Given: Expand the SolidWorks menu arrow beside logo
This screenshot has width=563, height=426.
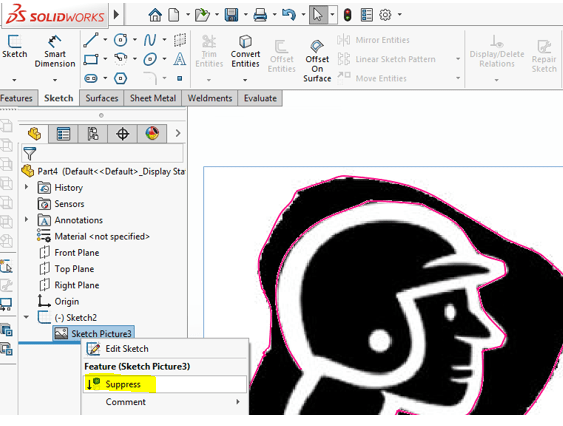Looking at the screenshot, I should coord(116,15).
